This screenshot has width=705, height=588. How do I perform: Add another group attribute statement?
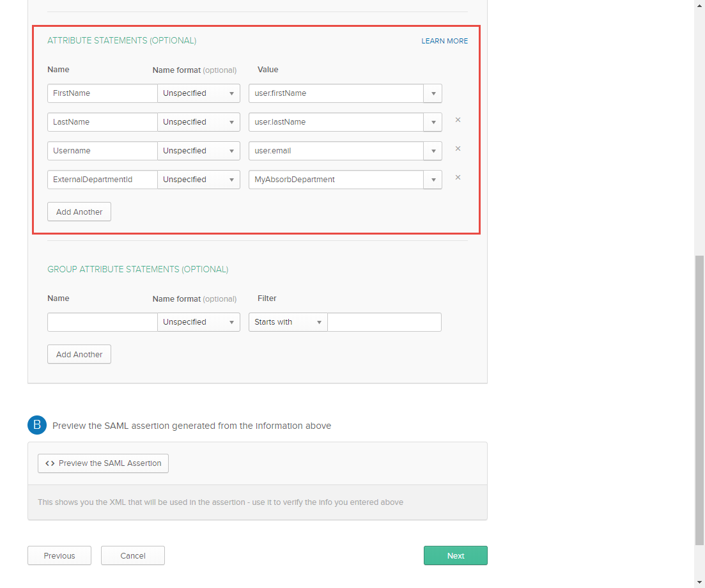(79, 354)
